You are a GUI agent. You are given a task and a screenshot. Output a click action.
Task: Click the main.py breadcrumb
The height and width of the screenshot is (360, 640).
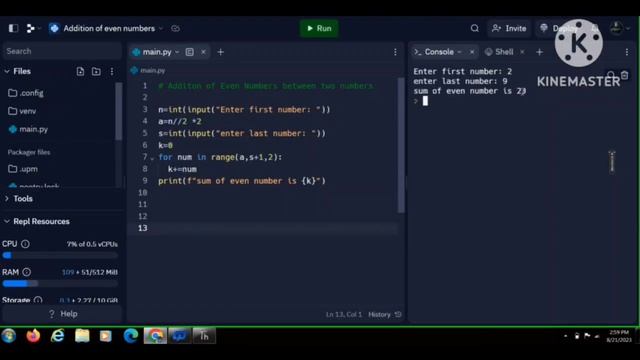point(148,71)
